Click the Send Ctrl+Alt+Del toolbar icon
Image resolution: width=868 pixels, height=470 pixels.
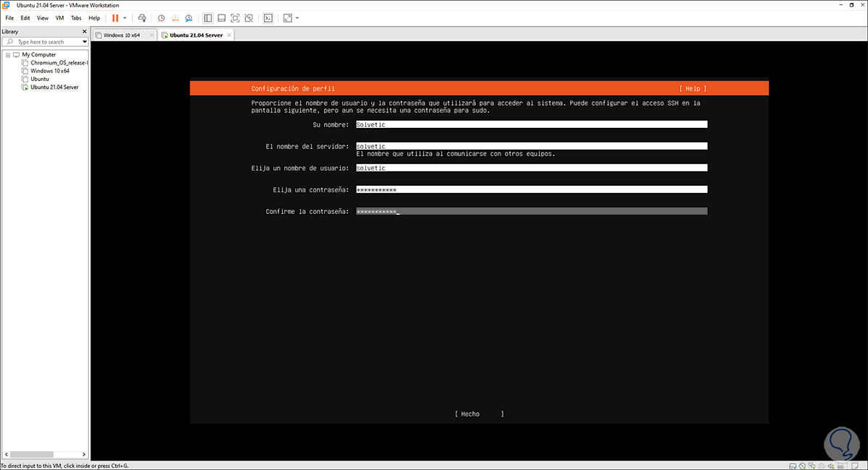[x=142, y=17]
